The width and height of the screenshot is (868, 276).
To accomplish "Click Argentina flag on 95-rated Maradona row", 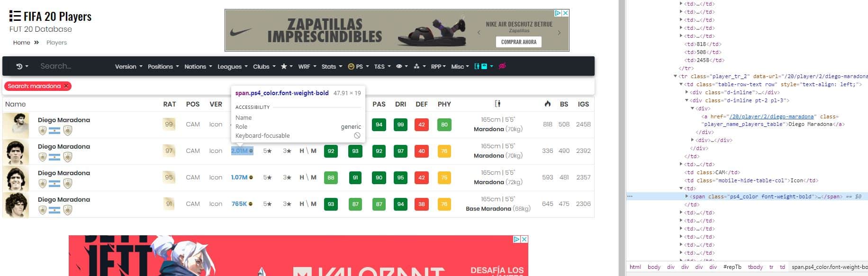I will 54,184.
